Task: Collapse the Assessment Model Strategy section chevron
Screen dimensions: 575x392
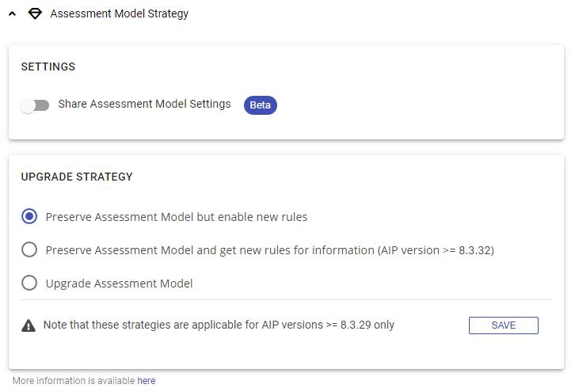Action: (x=12, y=14)
